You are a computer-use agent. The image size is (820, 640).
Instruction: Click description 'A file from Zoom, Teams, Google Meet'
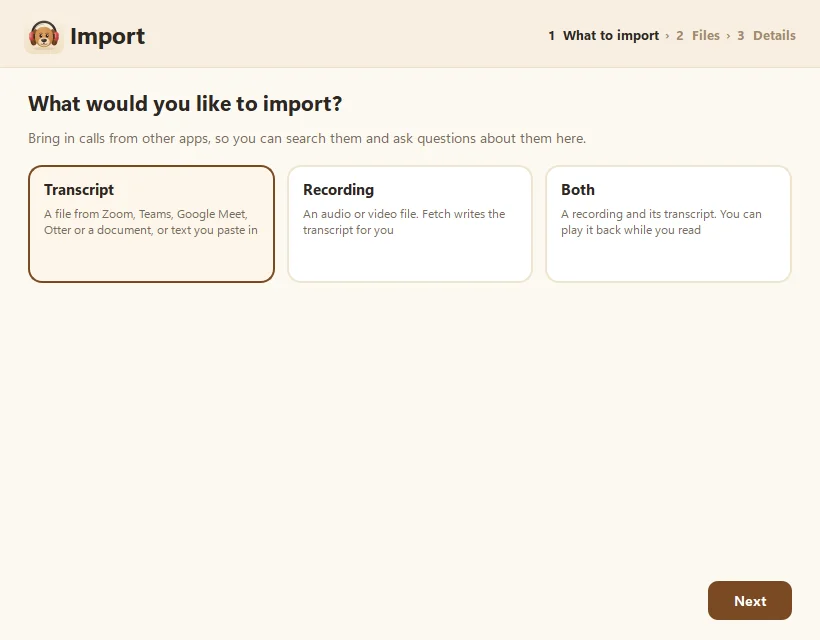point(146,214)
